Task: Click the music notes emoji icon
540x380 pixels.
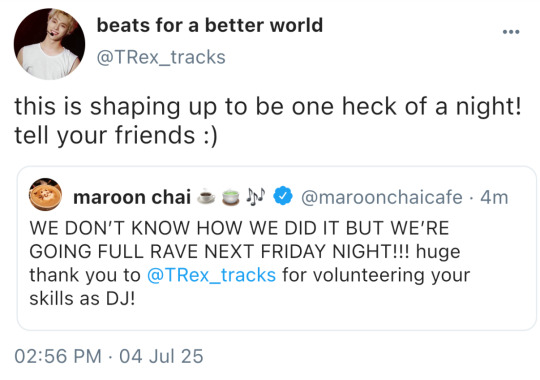Action: click(256, 196)
